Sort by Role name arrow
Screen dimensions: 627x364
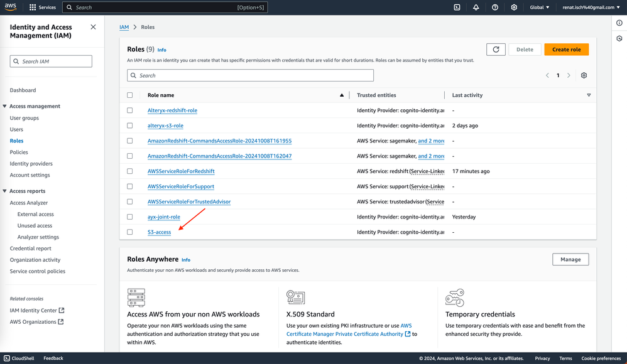(x=342, y=95)
